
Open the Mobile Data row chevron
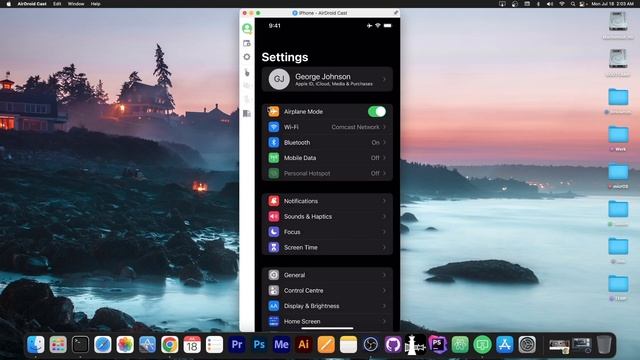384,158
